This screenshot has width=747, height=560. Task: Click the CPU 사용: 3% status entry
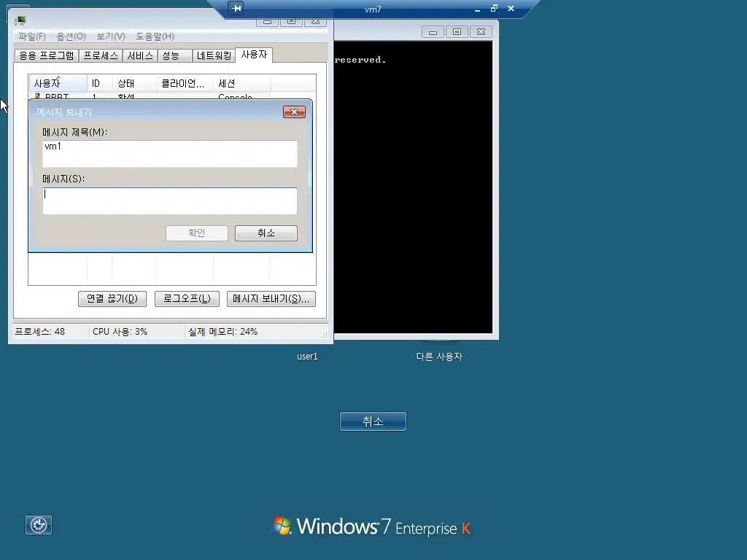120,332
